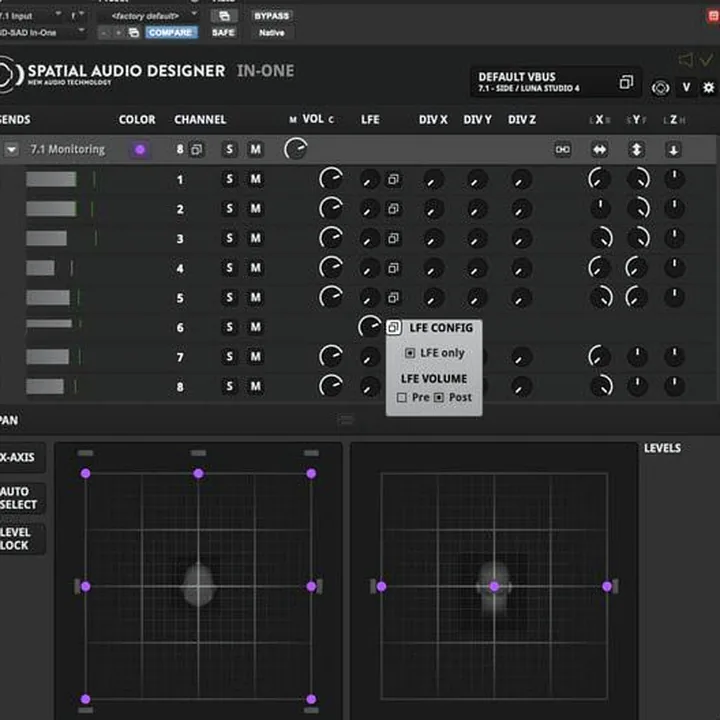Image resolution: width=720 pixels, height=720 pixels.
Task: Open the factory default preset dropdown
Action: click(x=149, y=16)
